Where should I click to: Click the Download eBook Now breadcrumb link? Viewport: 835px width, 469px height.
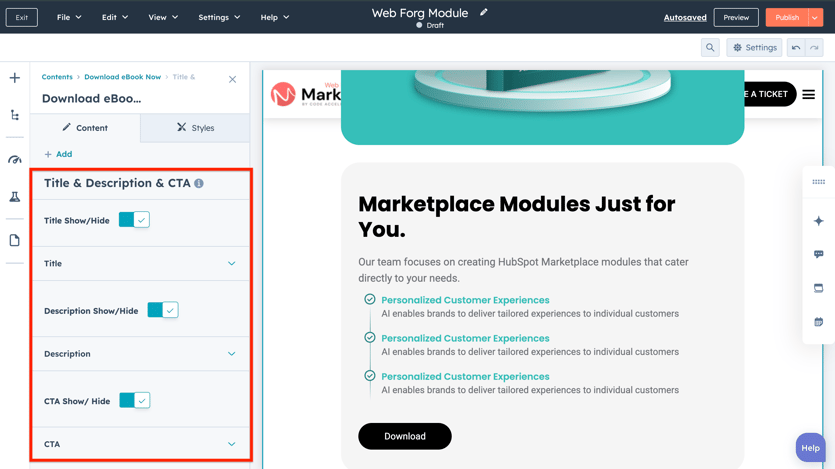pyautogui.click(x=122, y=77)
